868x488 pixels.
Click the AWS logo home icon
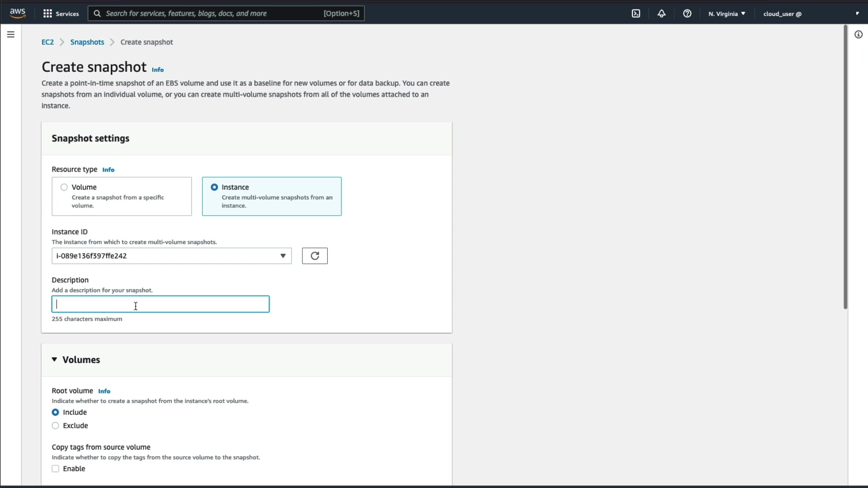point(18,13)
